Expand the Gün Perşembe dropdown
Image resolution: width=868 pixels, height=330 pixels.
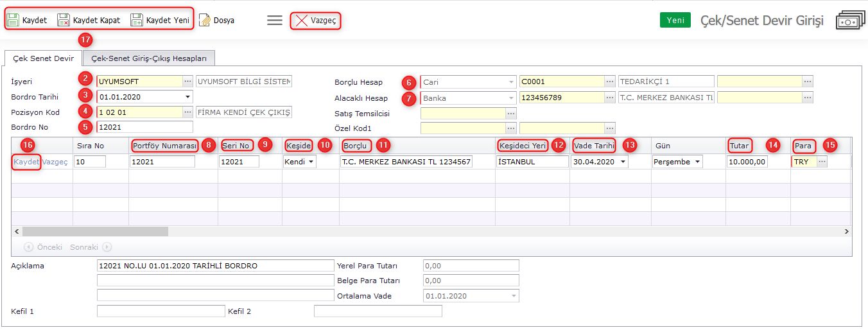pos(697,162)
